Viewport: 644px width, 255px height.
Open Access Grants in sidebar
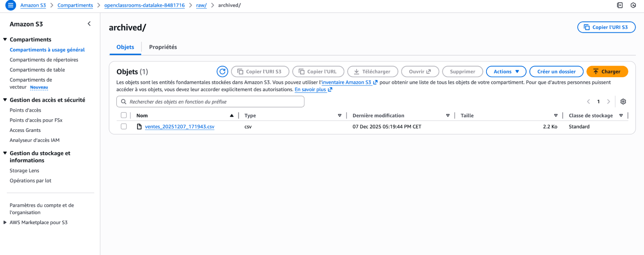pos(25,130)
